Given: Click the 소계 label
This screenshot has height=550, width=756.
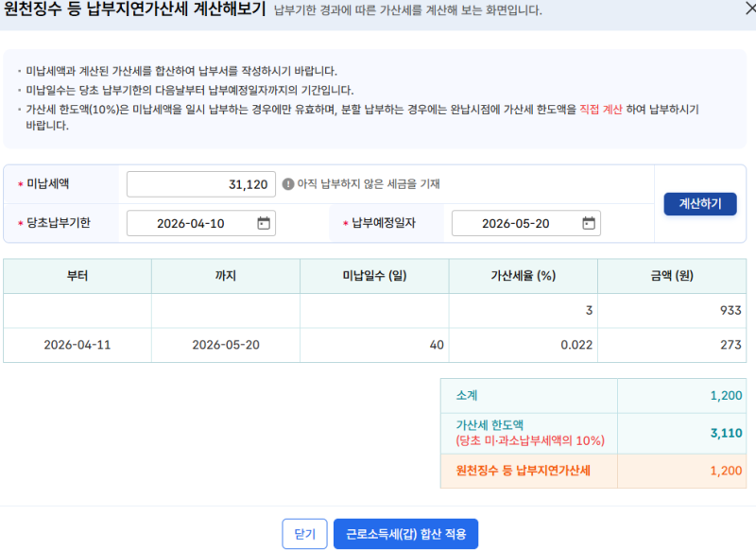Looking at the screenshot, I should (x=467, y=396).
